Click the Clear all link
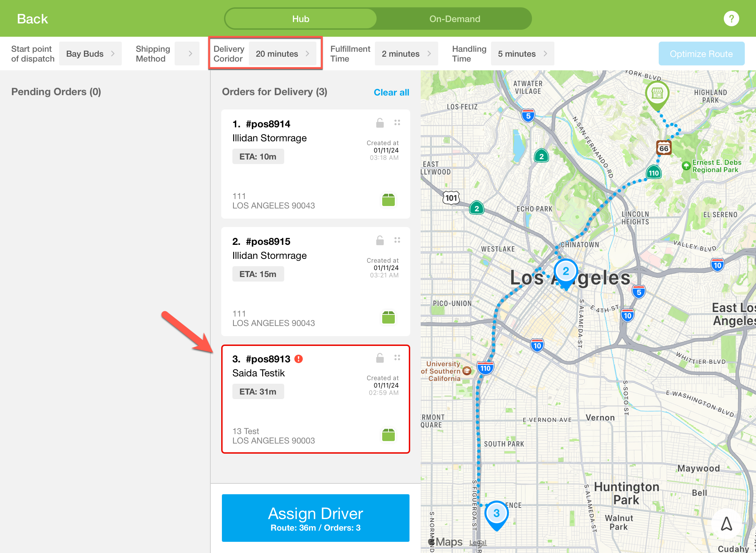The height and width of the screenshot is (553, 756). click(x=391, y=92)
